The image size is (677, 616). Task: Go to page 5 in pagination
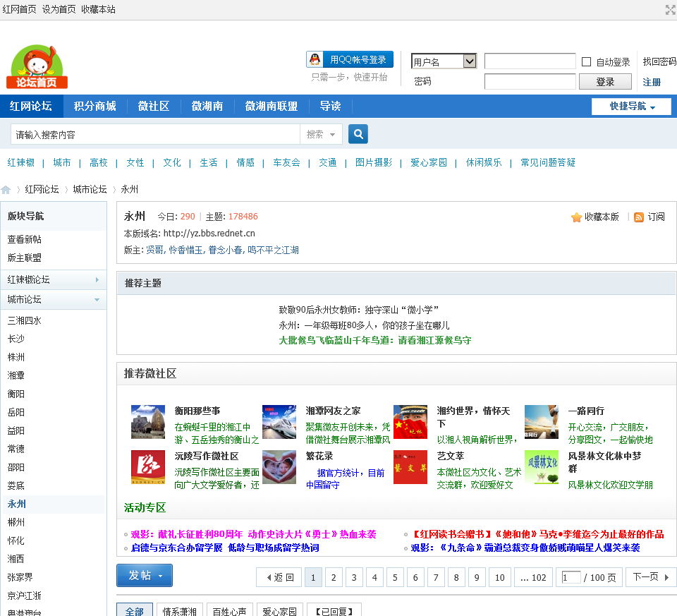coord(395,578)
